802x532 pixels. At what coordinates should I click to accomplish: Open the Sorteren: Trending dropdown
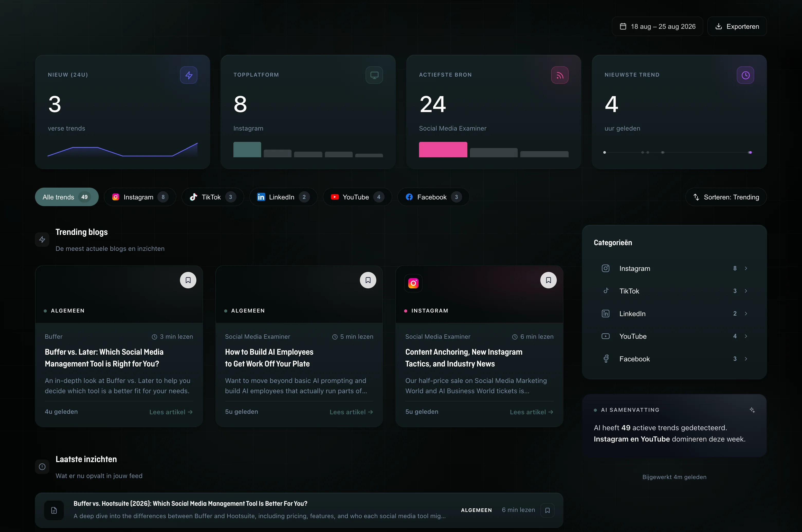(x=726, y=197)
